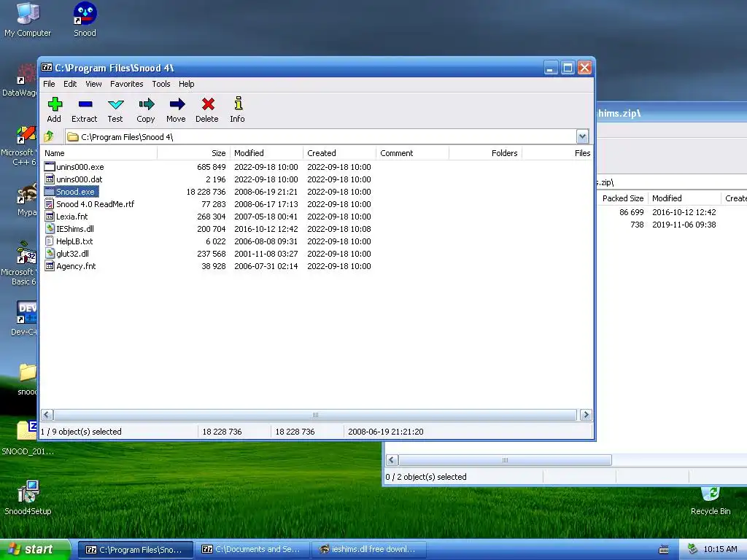Switch to C:\Documents and Se... taskbar window
This screenshot has height=560, width=747.
(252, 549)
